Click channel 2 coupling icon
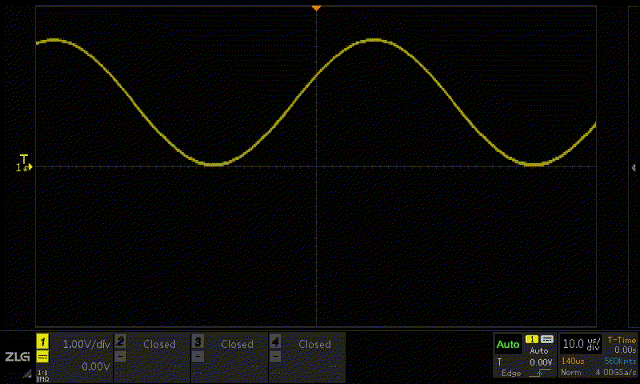The width and height of the screenshot is (640, 384). [120, 357]
